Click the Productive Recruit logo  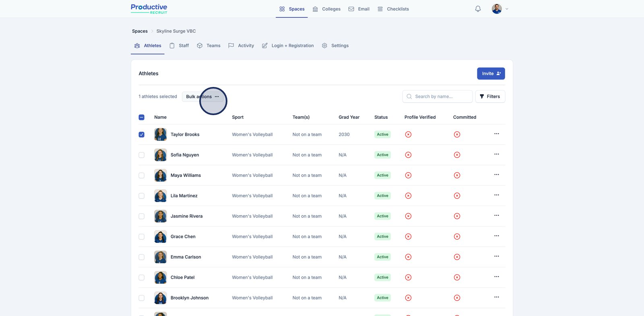(149, 9)
